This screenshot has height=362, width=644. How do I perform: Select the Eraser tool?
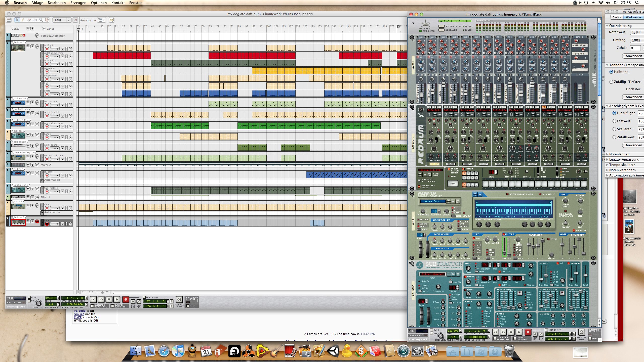29,20
